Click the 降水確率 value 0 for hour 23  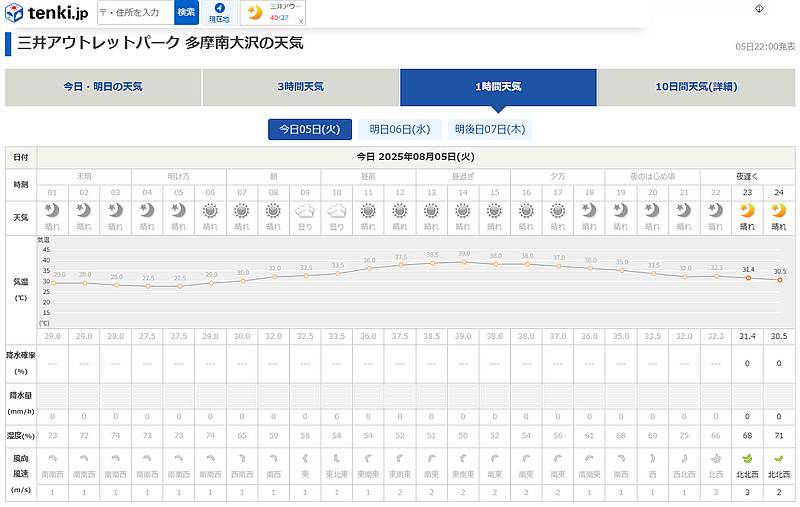tap(747, 364)
